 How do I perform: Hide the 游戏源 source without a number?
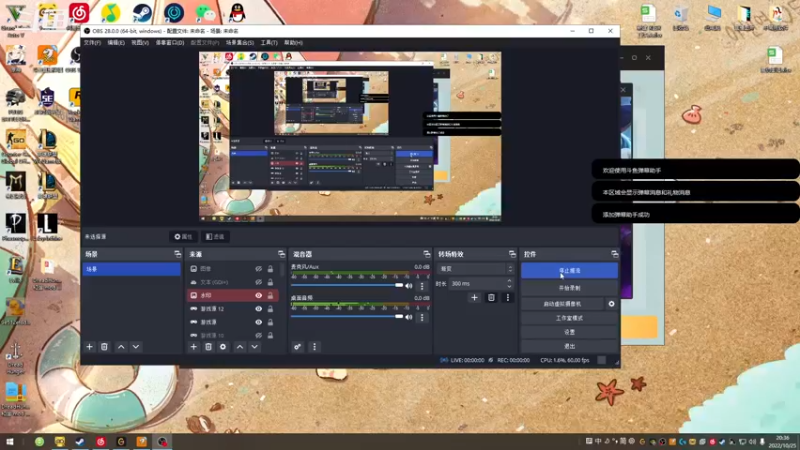click(x=259, y=322)
